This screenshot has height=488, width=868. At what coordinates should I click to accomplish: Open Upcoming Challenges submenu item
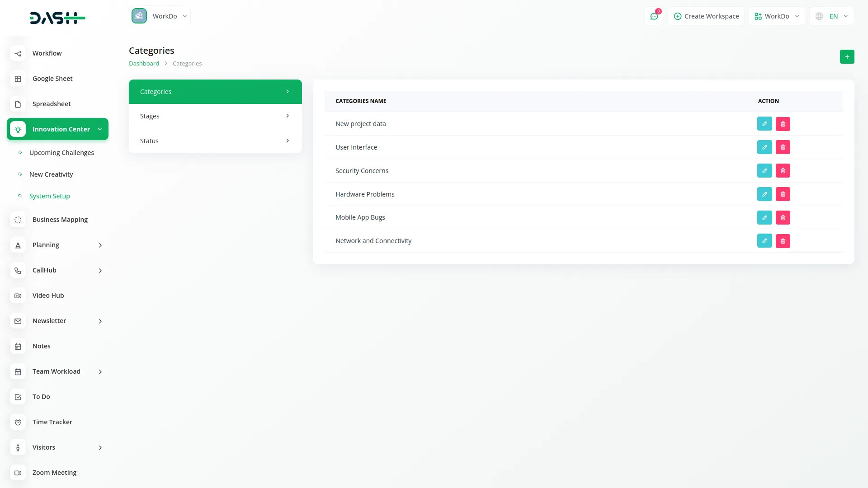(61, 153)
